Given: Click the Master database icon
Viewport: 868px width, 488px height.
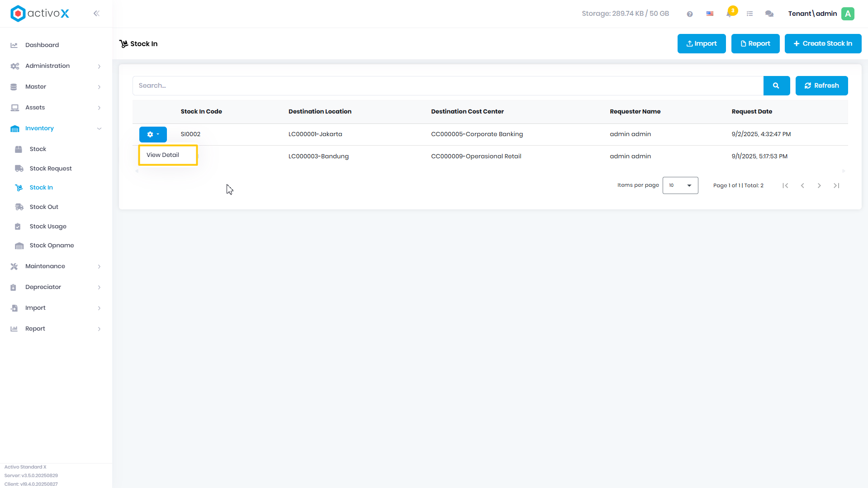Looking at the screenshot, I should coord(14,87).
